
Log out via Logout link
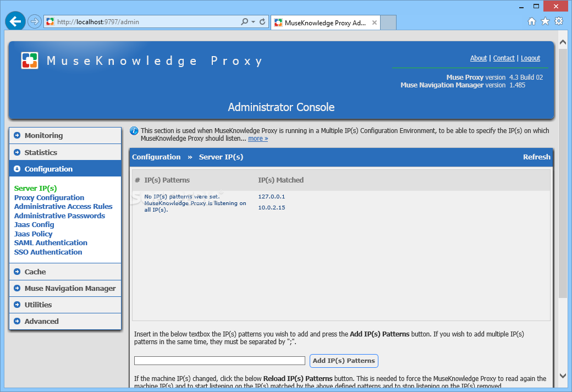530,58
